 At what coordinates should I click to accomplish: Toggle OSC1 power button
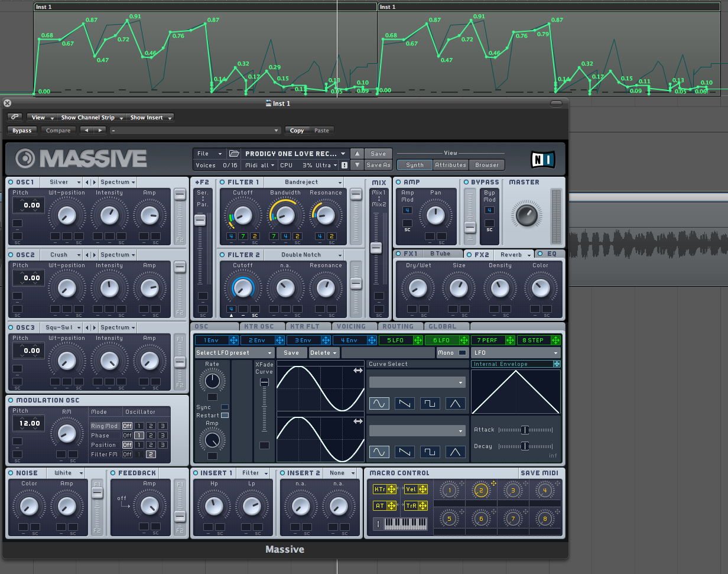(11, 182)
